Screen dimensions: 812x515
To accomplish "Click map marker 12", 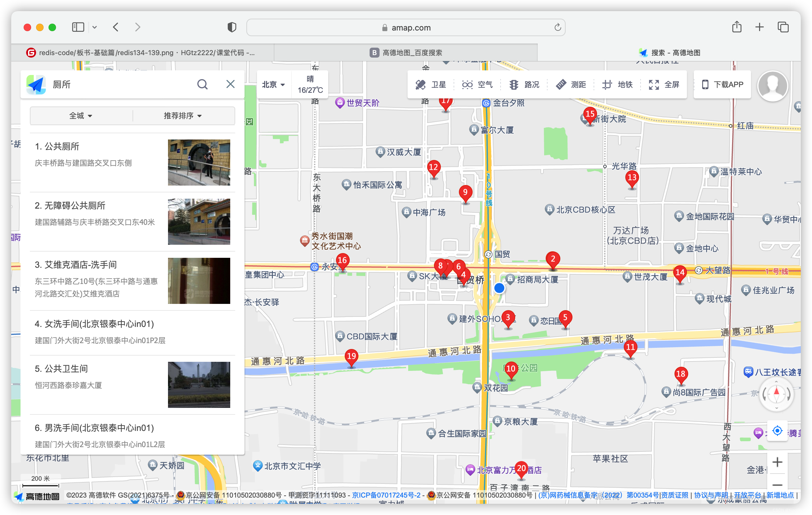I will (433, 169).
